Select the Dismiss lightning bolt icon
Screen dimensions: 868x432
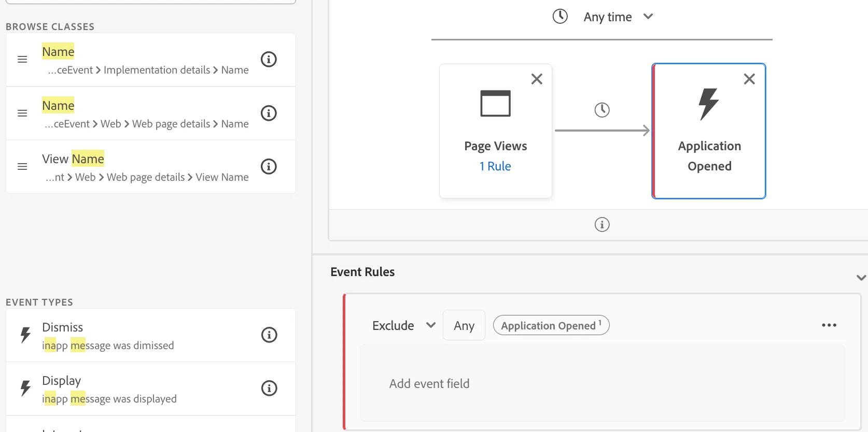25,335
